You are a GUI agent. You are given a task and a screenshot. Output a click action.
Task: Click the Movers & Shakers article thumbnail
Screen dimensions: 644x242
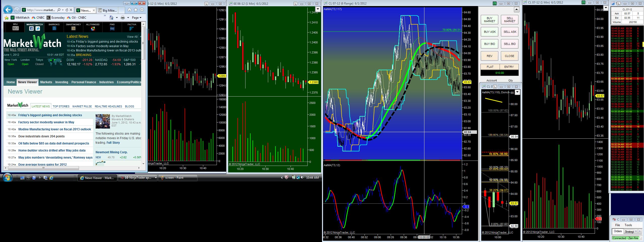pyautogui.click(x=103, y=121)
